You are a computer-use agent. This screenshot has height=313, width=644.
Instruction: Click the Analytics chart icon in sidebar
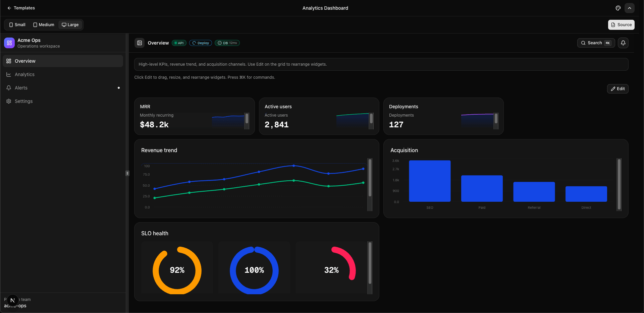9,74
